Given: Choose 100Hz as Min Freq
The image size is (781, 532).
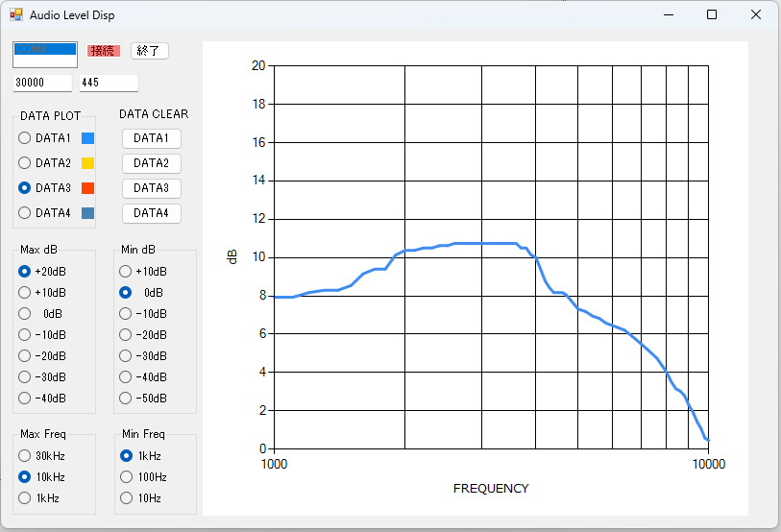Looking at the screenshot, I should point(126,477).
